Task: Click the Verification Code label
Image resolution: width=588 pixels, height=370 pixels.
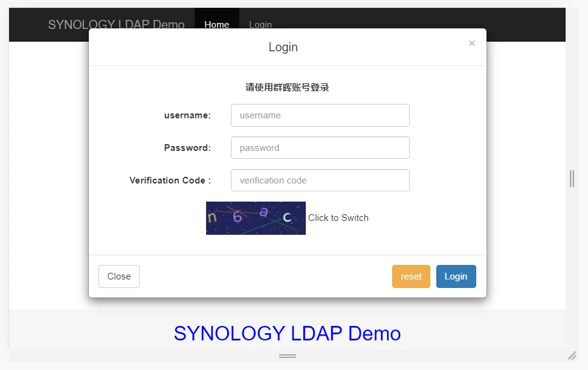Action: (x=170, y=180)
